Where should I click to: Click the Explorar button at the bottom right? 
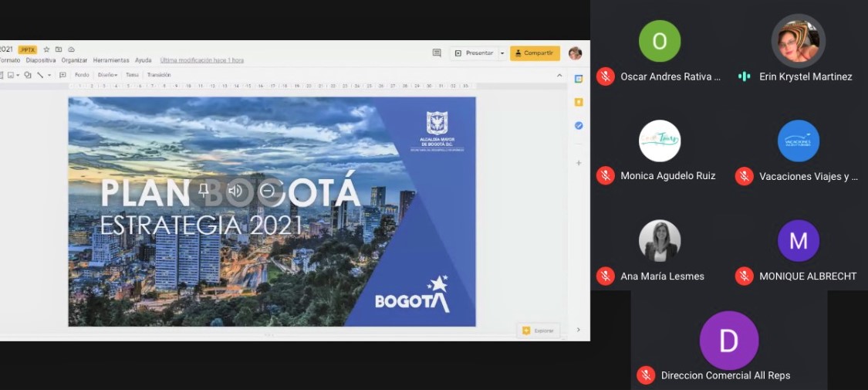coord(539,331)
